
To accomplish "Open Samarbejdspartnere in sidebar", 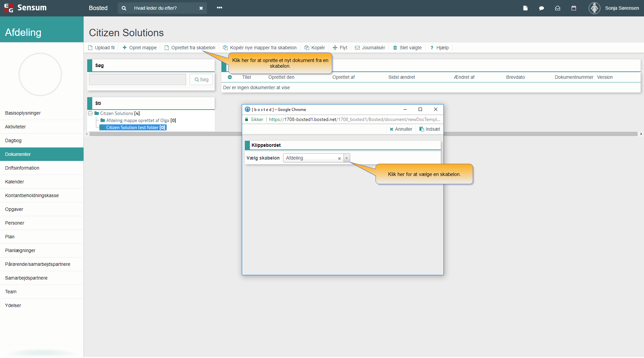I will (x=42, y=278).
